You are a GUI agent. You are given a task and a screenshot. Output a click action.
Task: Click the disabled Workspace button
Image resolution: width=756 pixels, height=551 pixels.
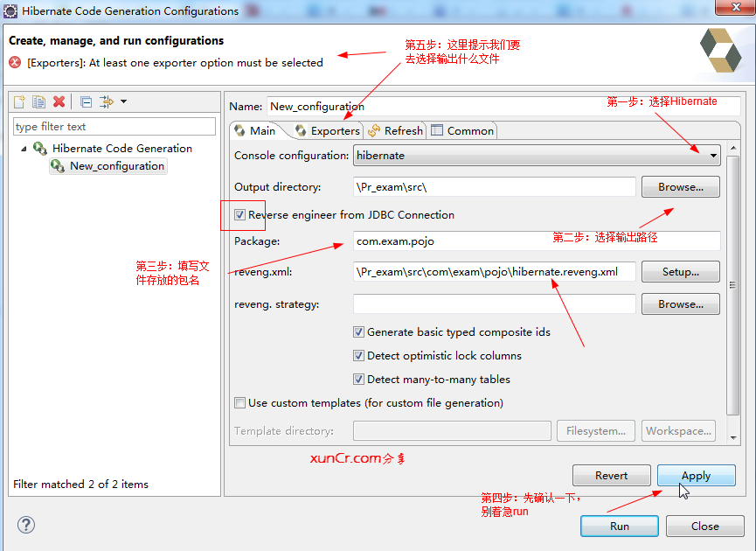[x=678, y=431]
